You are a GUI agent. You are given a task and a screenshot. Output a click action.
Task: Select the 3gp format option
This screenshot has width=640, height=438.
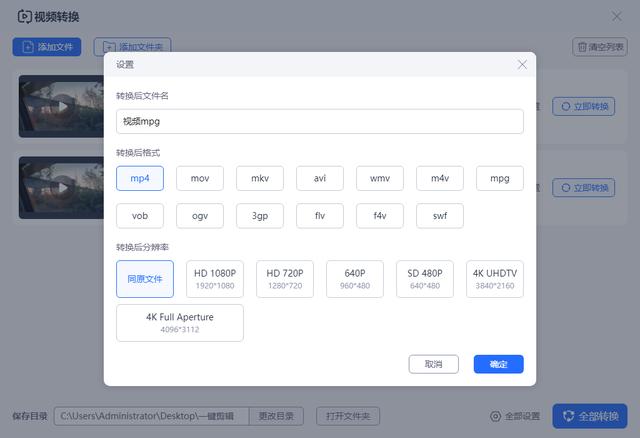260,215
